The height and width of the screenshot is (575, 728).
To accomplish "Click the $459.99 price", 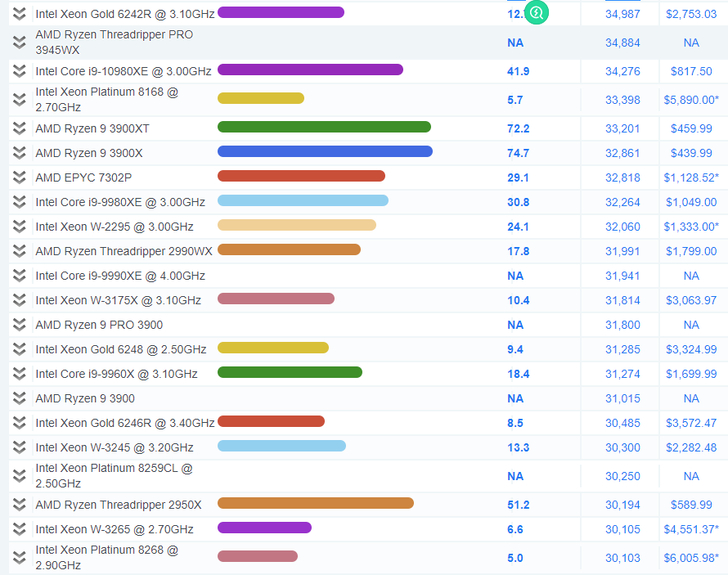I will [x=691, y=128].
